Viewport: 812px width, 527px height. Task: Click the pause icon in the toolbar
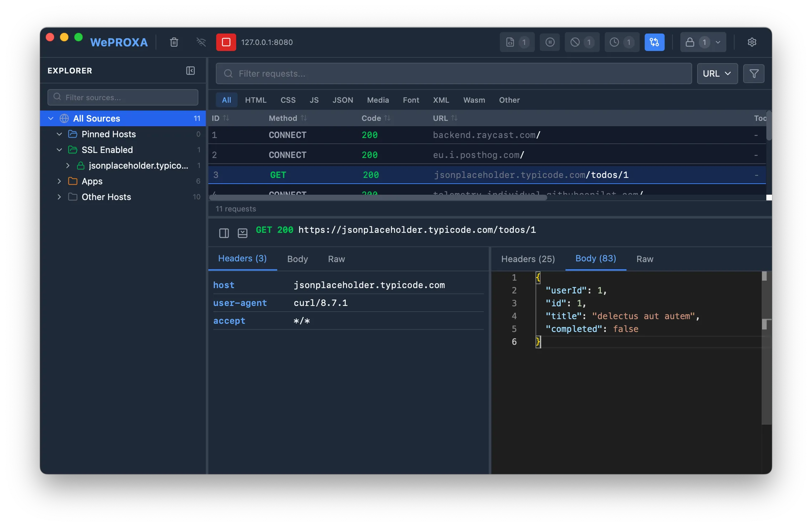550,42
